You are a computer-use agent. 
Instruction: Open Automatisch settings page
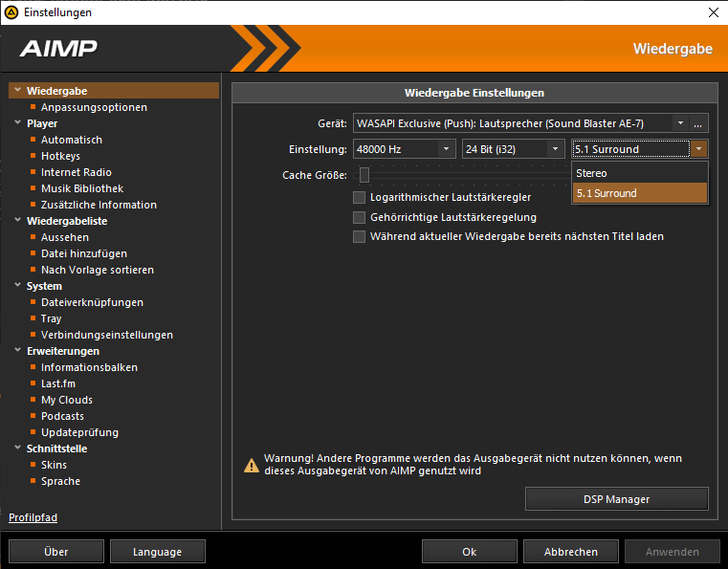tap(72, 140)
